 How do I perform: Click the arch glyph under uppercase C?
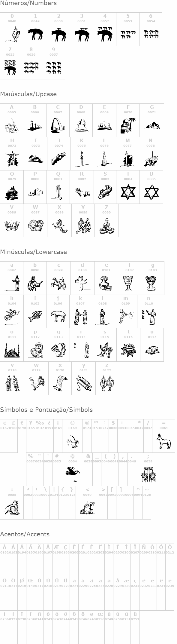click(x=58, y=125)
